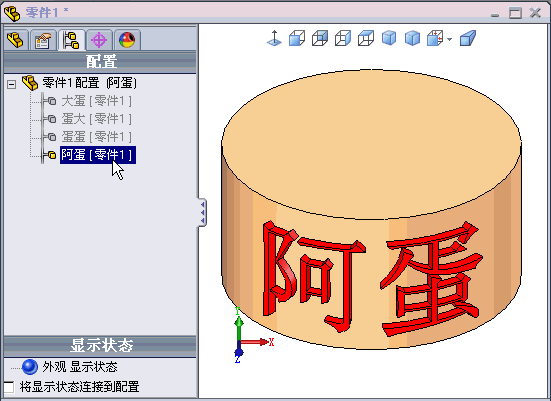Screen dimensions: 551x401
Task: Select configuration 蛋蛋 [零件1]
Action: point(97,137)
